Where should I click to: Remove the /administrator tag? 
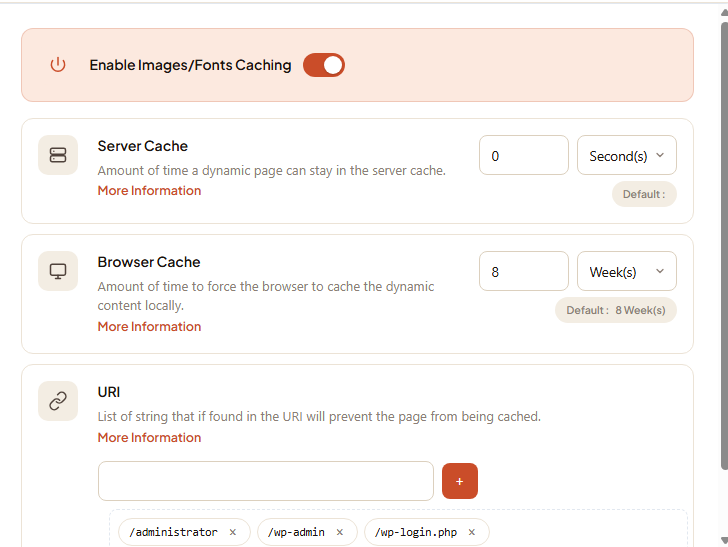click(233, 532)
